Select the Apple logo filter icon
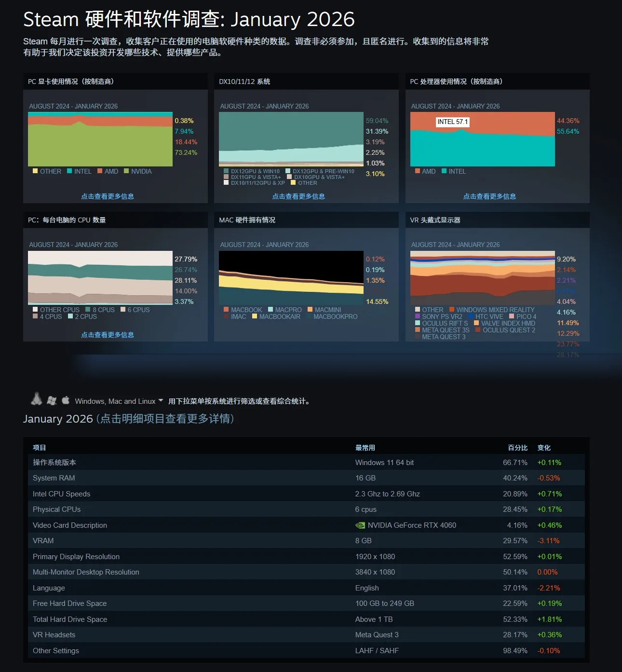This screenshot has width=622, height=672. click(x=65, y=400)
